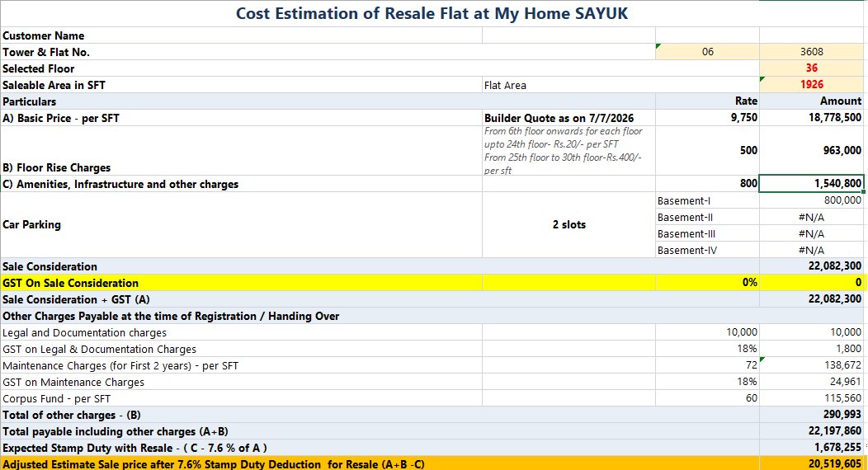This screenshot has width=868, height=470.
Task: Select the #N/A value for Basement-II
Action: 812,218
